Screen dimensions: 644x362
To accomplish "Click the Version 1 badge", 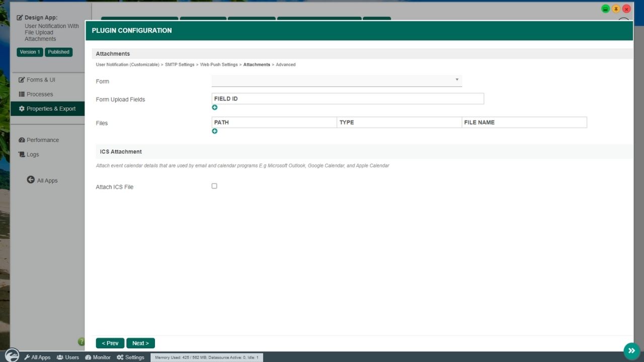I will tap(30, 52).
